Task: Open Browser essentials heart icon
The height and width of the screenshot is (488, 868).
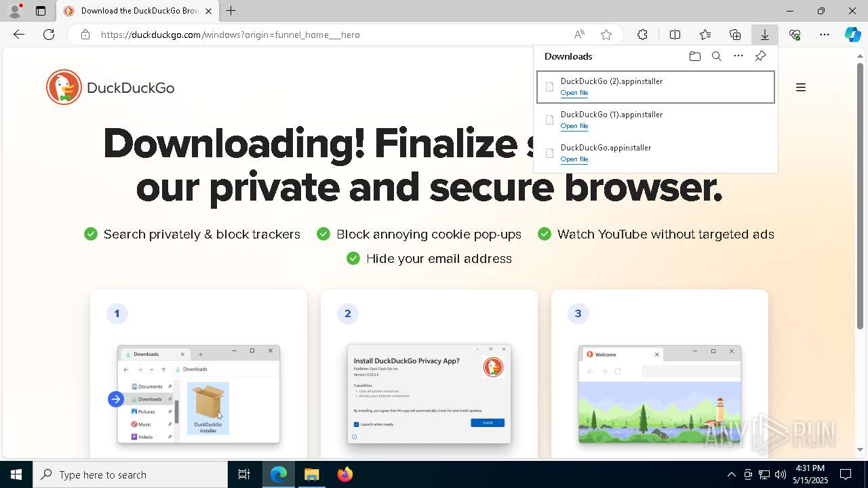Action: 795,35
